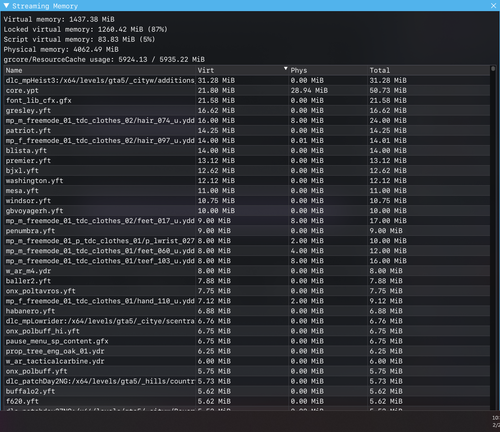The image size is (500, 432).
Task: Select the w_ar_m4.ydr row
Action: point(247,271)
